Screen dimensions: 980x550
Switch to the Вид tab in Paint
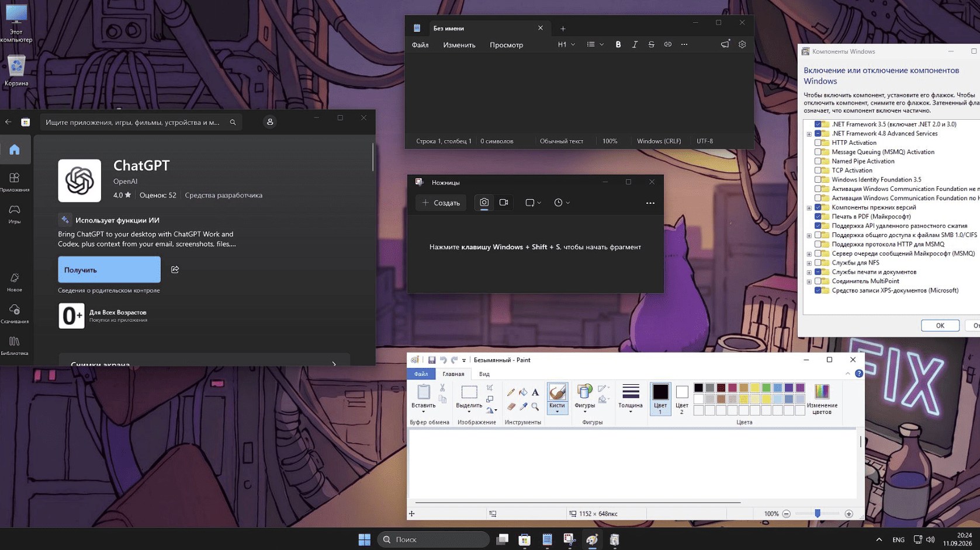point(484,374)
